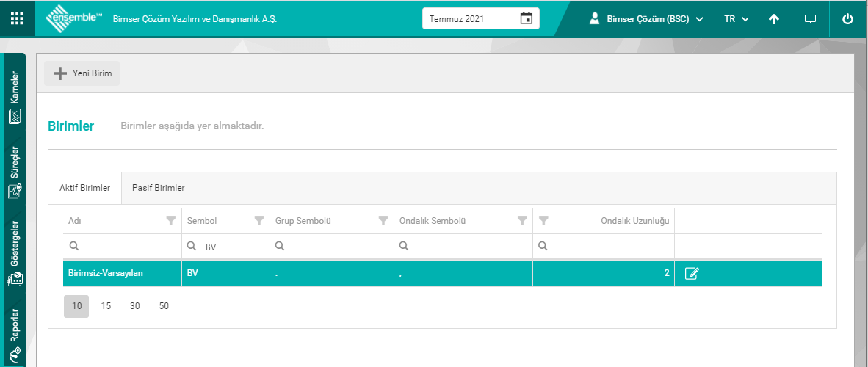Open the filter icon for Adı column
The height and width of the screenshot is (367, 868).
[171, 220]
